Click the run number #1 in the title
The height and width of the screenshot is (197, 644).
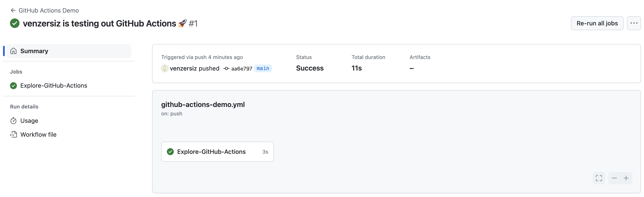193,23
